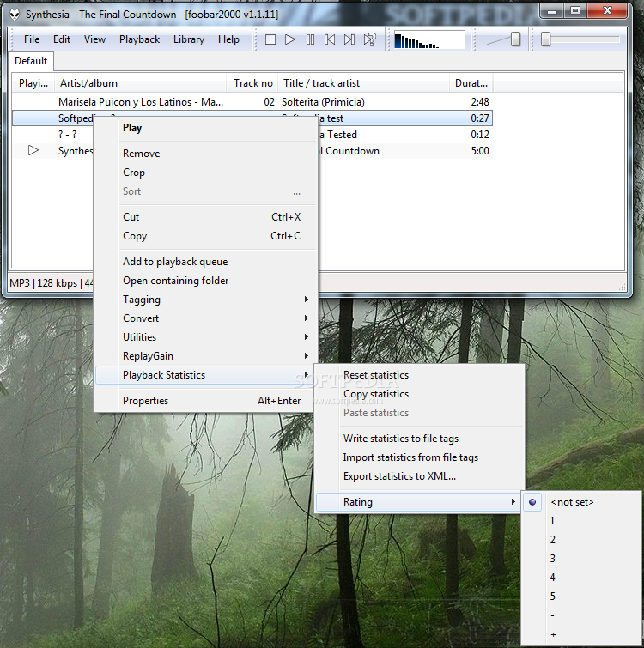
Task: Click the foobar2000 alien icon in title bar
Action: coord(15,15)
